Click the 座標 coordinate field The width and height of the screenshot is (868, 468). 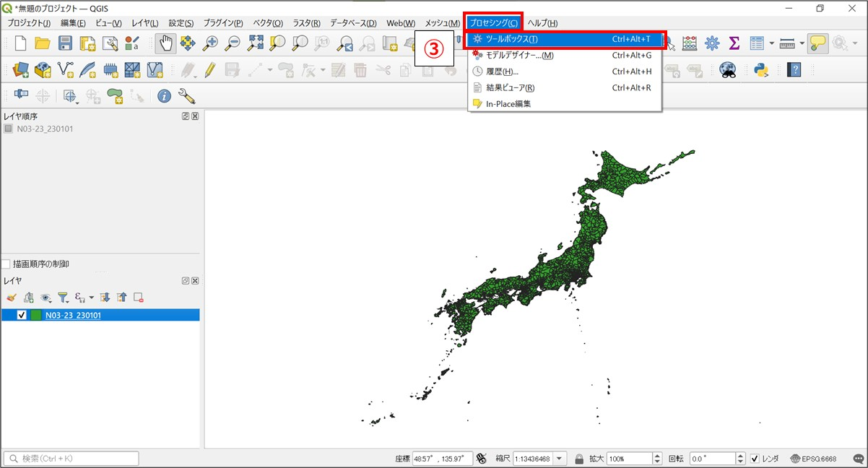click(x=442, y=459)
